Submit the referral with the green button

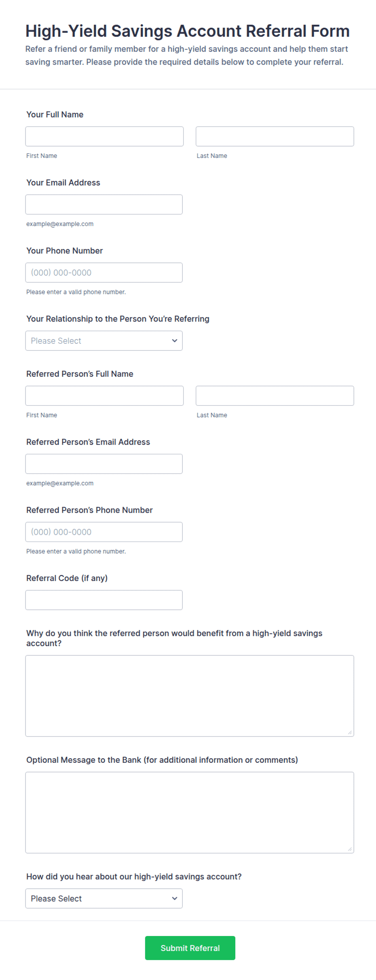click(x=190, y=948)
